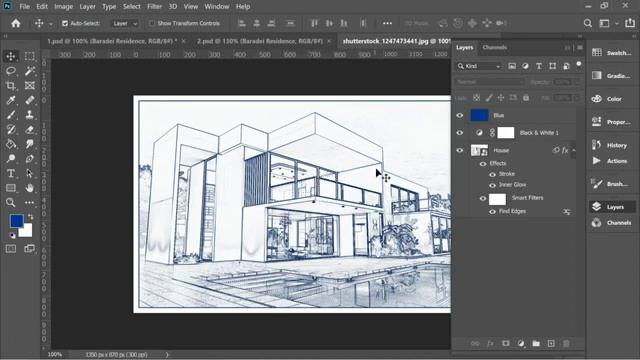Select the Move tool
This screenshot has height=360, width=640.
click(x=11, y=56)
